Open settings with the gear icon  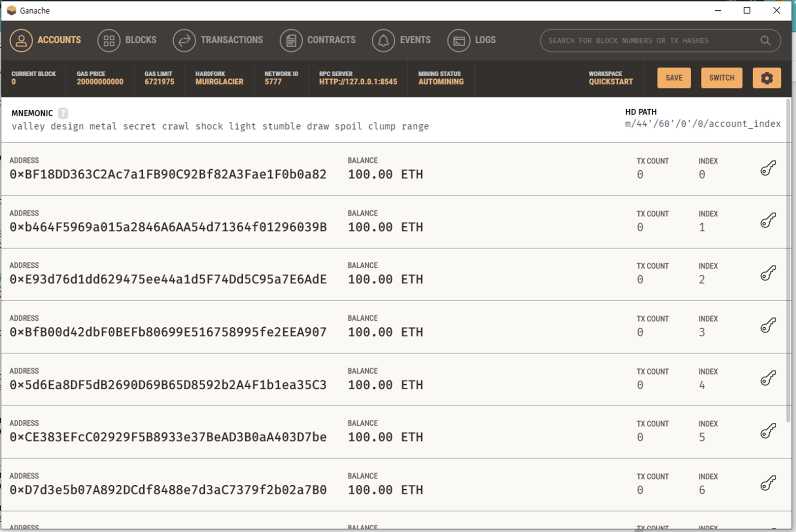point(766,78)
